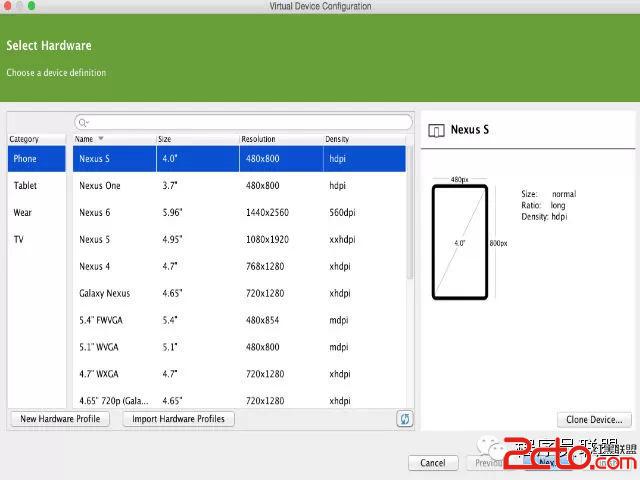
Task: Click the Name column sort arrow
Action: [101, 139]
